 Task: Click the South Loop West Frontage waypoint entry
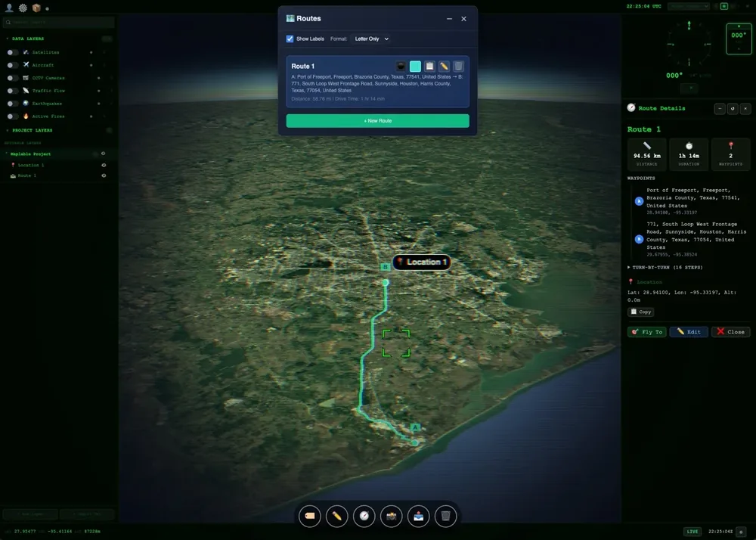(689, 239)
